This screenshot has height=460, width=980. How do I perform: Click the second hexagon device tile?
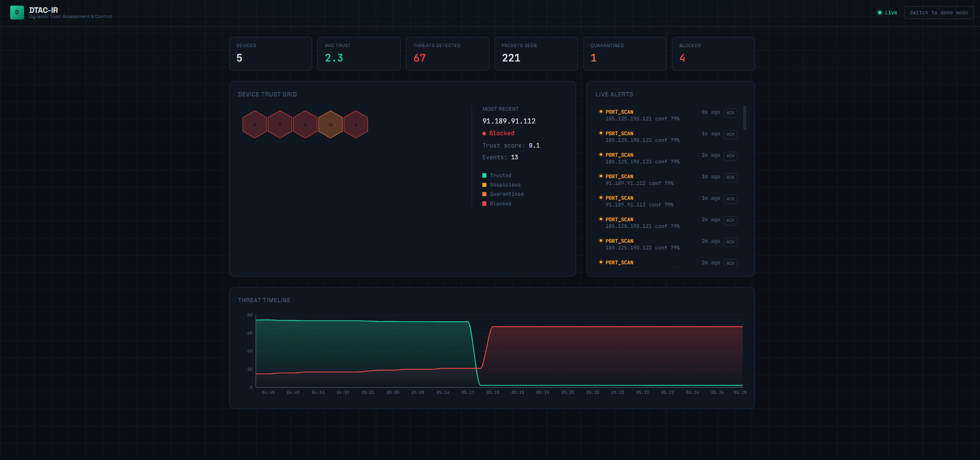pyautogui.click(x=280, y=124)
